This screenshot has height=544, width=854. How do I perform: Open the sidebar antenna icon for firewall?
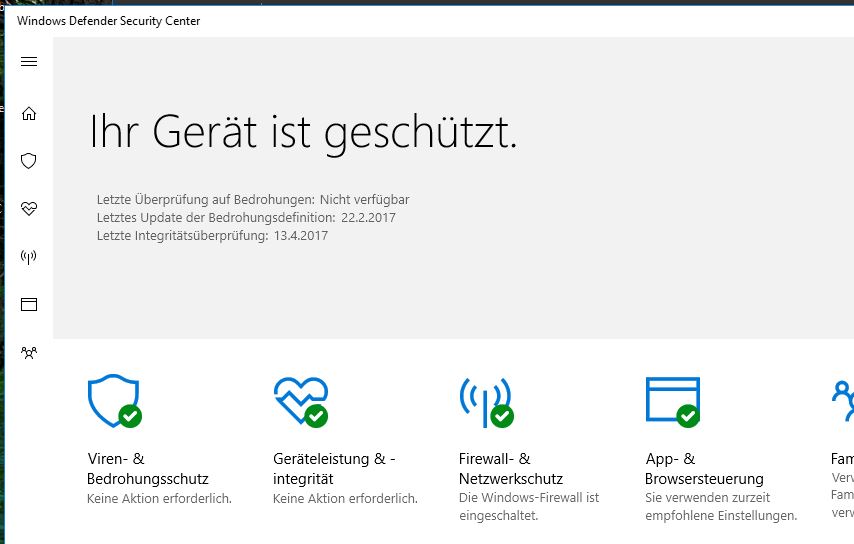[29, 256]
